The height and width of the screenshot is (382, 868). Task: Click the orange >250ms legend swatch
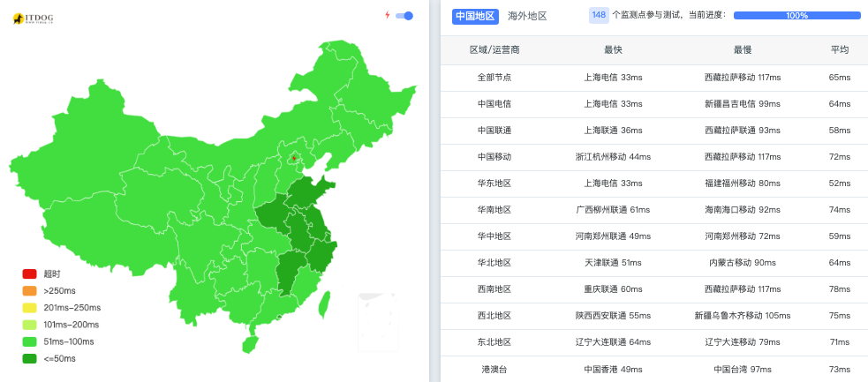click(29, 291)
